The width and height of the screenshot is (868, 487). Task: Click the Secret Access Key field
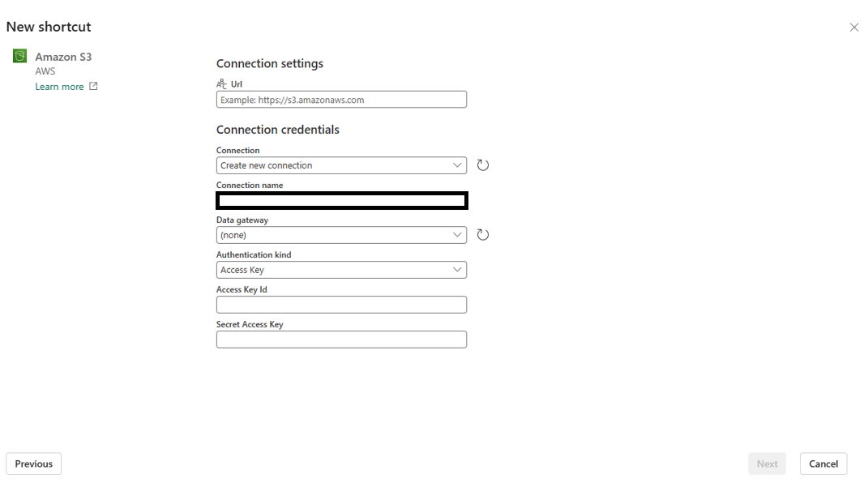[341, 340]
